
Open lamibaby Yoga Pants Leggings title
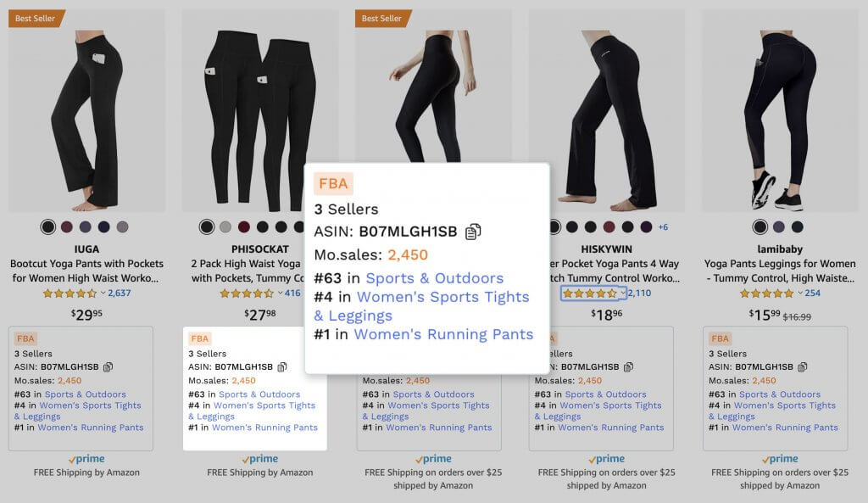tap(780, 271)
